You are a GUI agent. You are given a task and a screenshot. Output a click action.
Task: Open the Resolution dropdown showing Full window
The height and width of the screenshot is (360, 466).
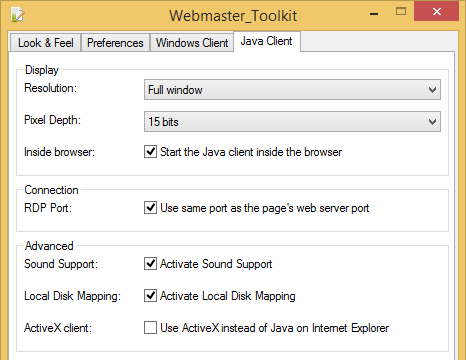(x=292, y=89)
